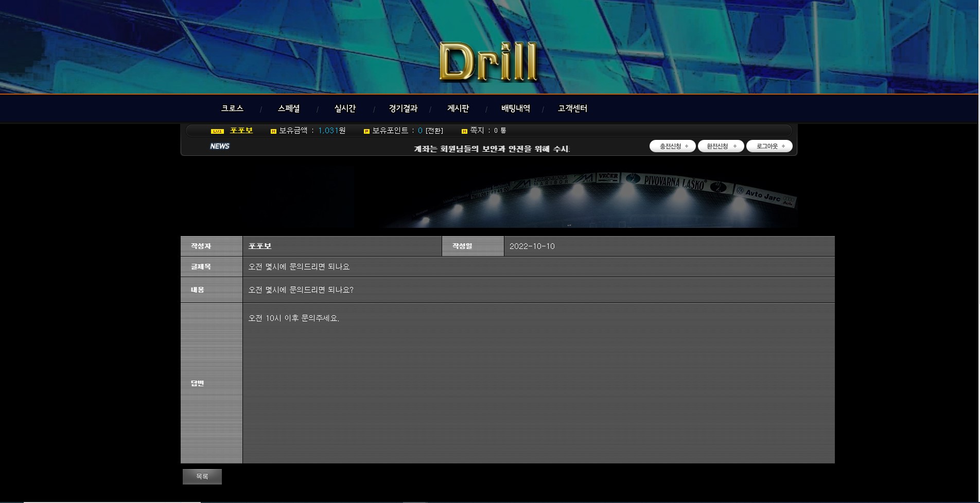Click the 포포보 username in the status bar
The image size is (980, 503).
241,131
